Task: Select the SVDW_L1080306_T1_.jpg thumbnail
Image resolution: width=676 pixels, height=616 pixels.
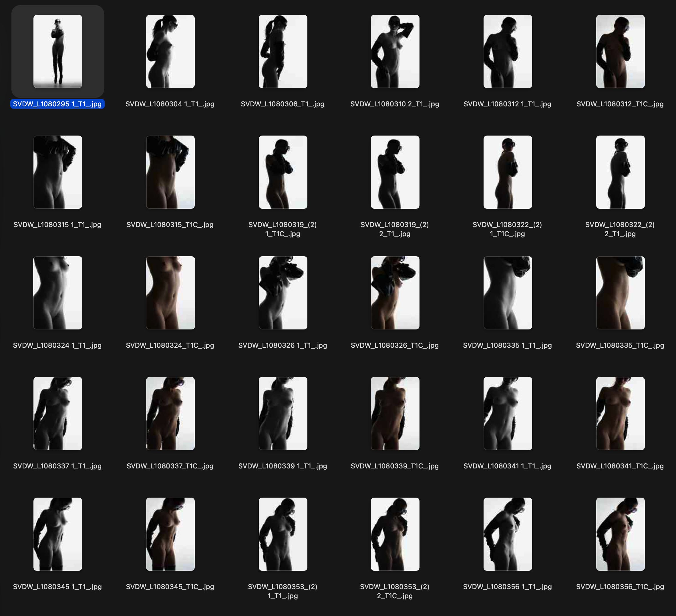Action: click(x=283, y=50)
